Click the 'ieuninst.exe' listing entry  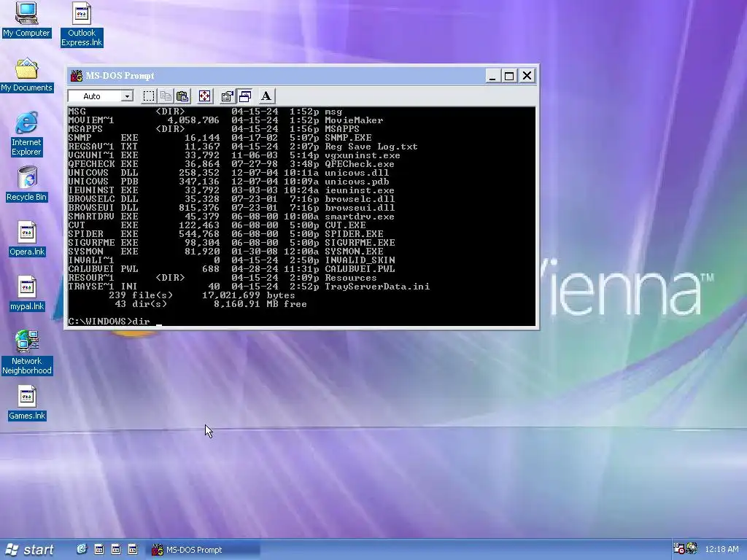coord(360,190)
